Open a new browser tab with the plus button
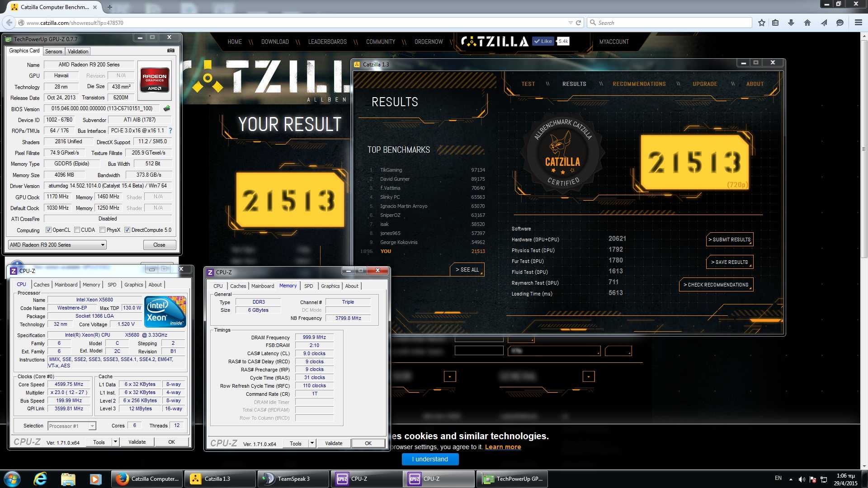The width and height of the screenshot is (868, 488). click(x=109, y=7)
